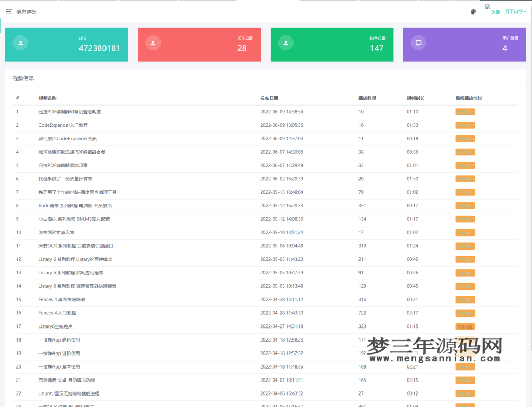Screen dimensions: 532x407
Task: Select the 信息详细 header tab
Action: point(26,11)
